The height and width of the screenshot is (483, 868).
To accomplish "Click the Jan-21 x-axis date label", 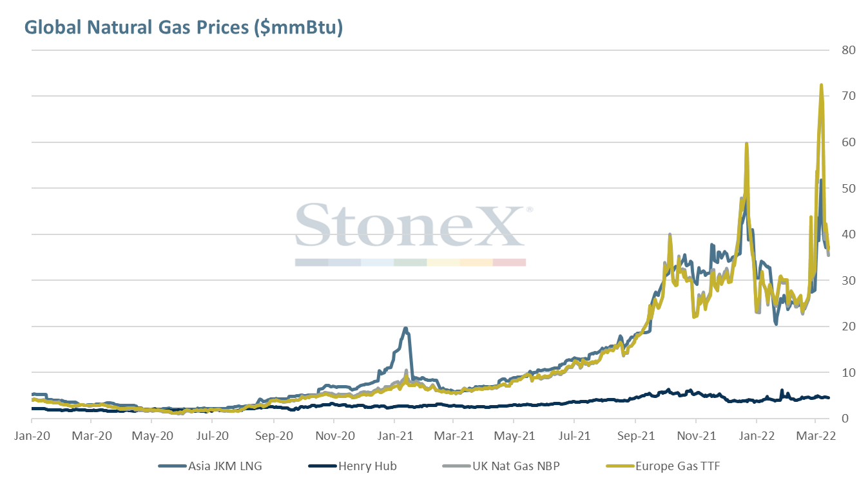I will 394,435.
